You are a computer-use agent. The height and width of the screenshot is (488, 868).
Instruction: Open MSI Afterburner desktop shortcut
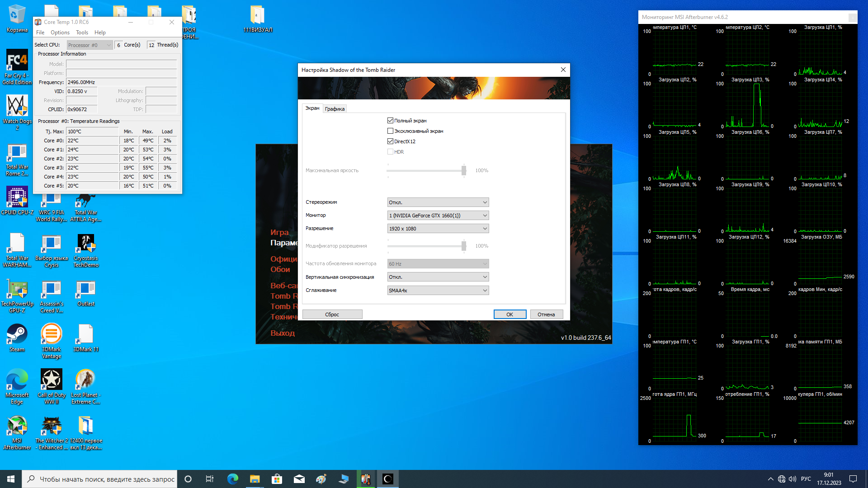(x=17, y=426)
